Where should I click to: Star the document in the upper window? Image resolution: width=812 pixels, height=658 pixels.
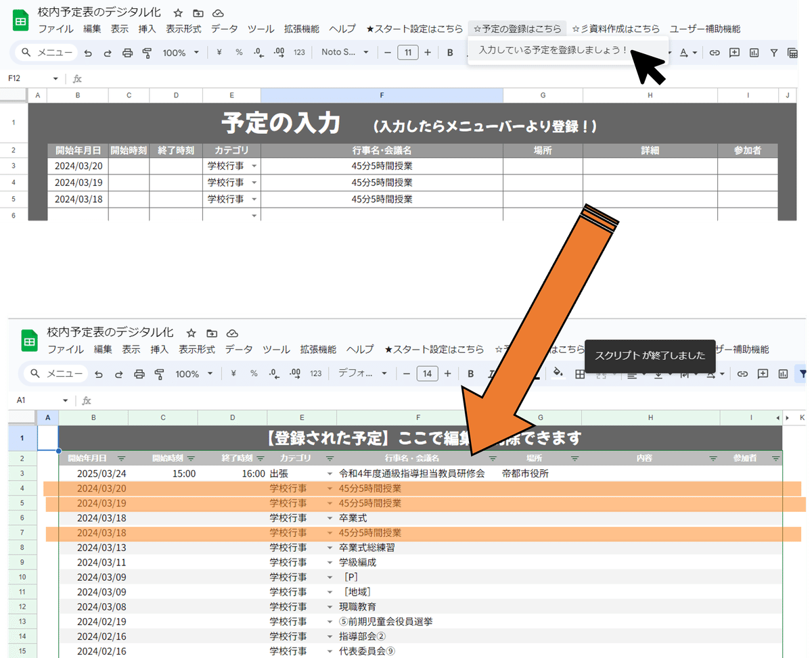tap(178, 13)
